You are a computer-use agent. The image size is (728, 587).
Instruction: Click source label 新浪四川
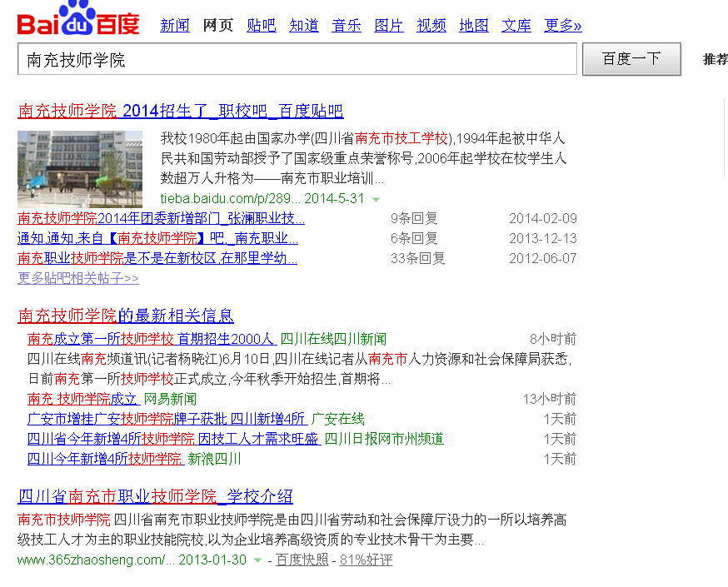214,459
